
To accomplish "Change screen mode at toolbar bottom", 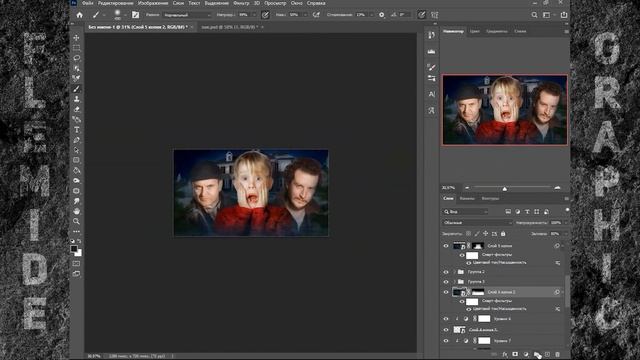I will [76, 274].
